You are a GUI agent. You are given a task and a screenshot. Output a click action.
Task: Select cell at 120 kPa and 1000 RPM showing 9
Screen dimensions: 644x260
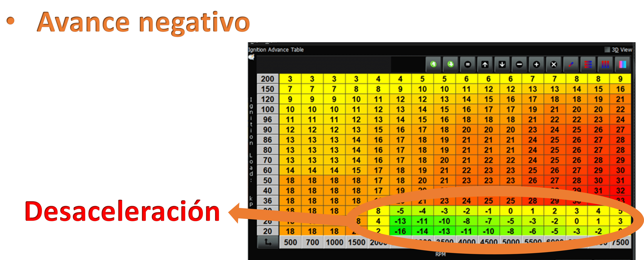334,99
